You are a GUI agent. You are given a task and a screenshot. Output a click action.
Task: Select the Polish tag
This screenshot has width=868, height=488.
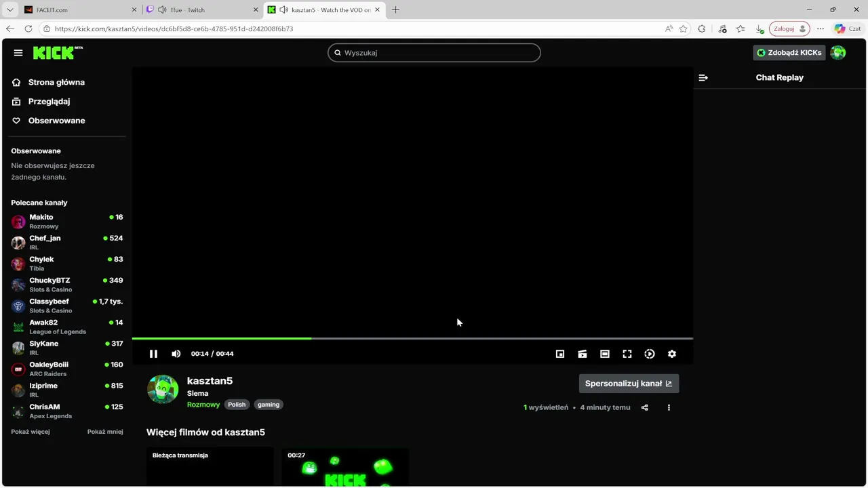click(237, 405)
